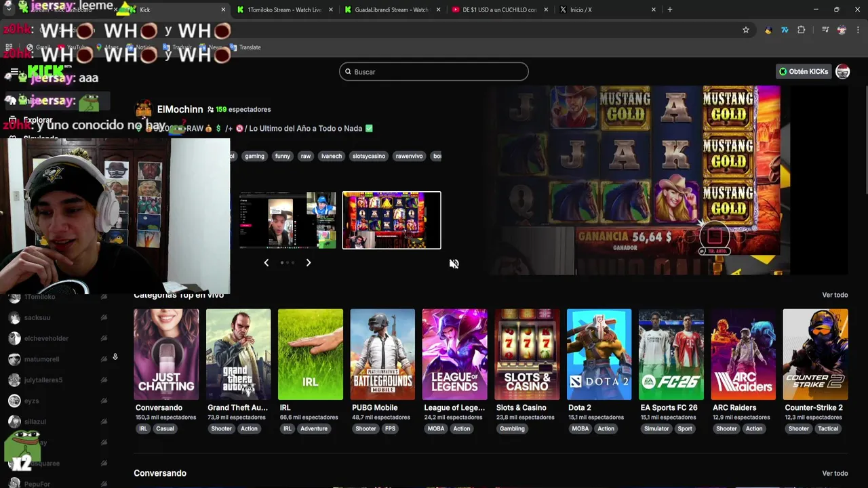The image size is (868, 488).
Task: Close the GuadaLibrandi Stream tab
Action: click(438, 9)
